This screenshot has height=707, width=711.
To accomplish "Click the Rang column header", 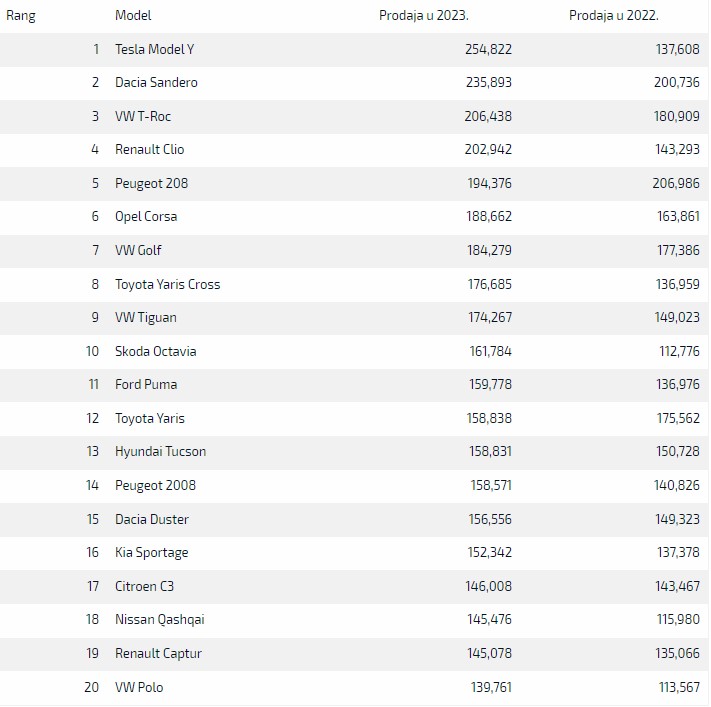I will [x=21, y=16].
